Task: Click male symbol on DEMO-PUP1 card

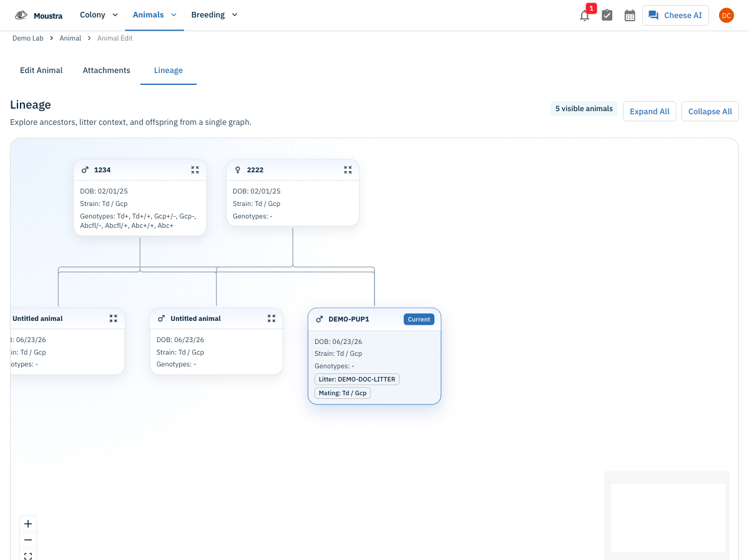Action: click(x=320, y=319)
